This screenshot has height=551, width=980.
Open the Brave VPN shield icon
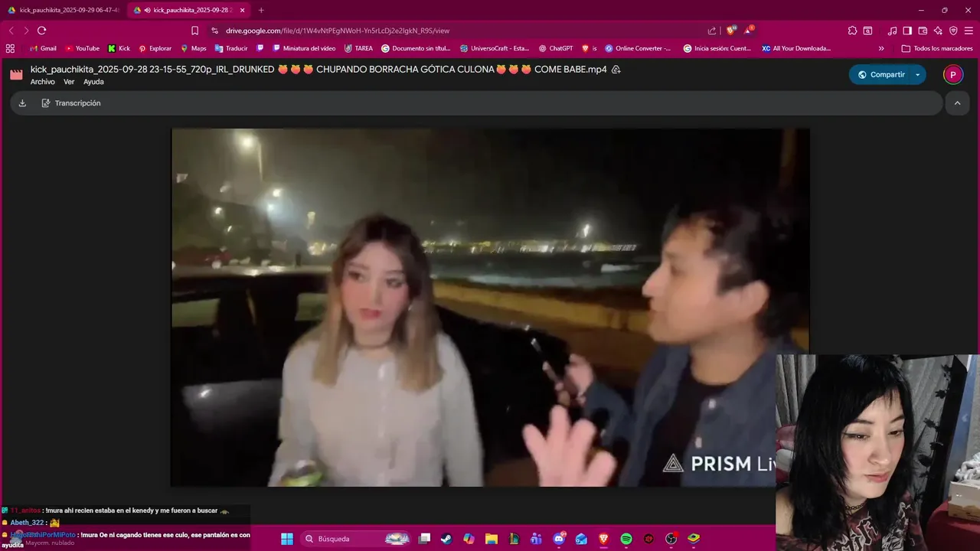coord(953,31)
